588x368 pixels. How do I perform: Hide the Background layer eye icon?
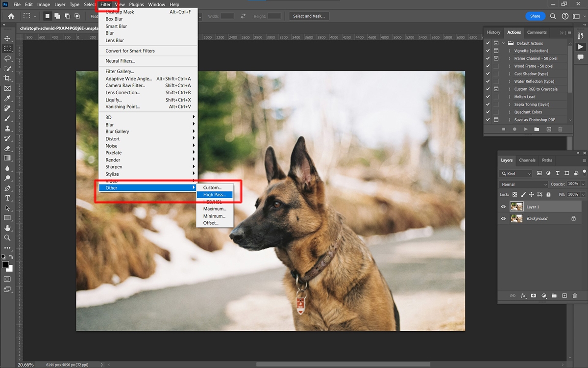tap(503, 218)
